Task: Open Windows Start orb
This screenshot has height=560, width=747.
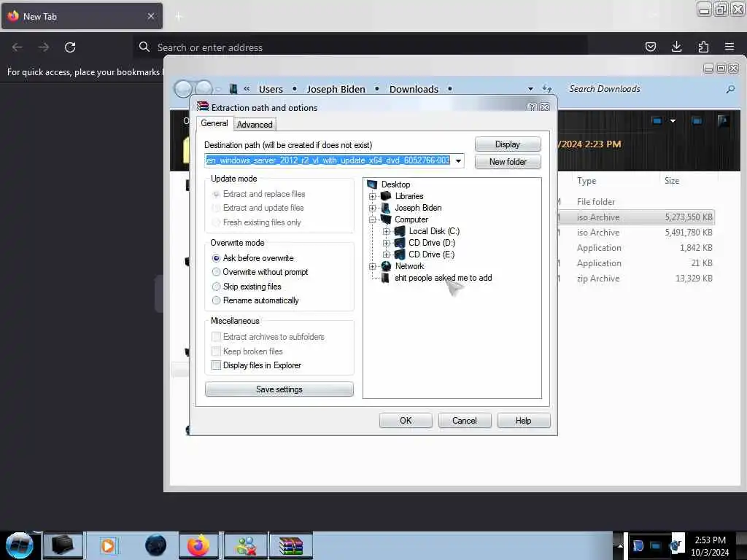Action: tap(20, 545)
